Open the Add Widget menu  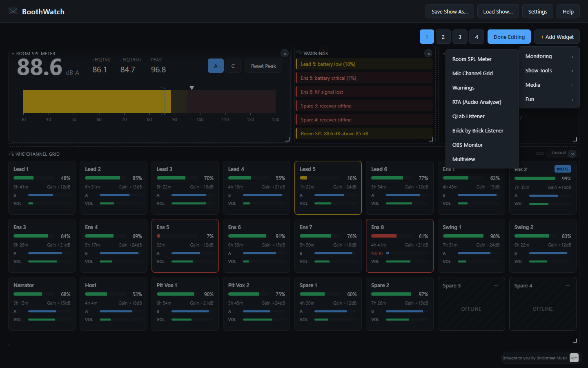pyautogui.click(x=557, y=37)
